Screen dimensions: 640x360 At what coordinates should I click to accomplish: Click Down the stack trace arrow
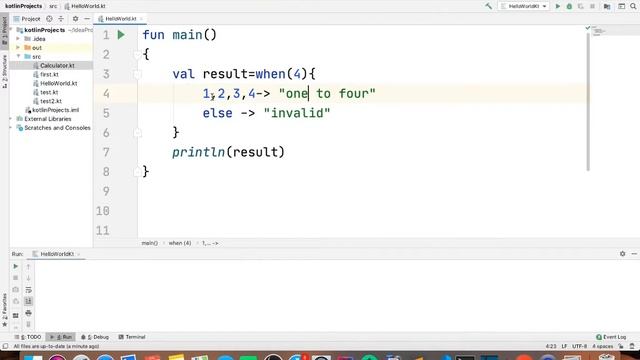pos(28,278)
